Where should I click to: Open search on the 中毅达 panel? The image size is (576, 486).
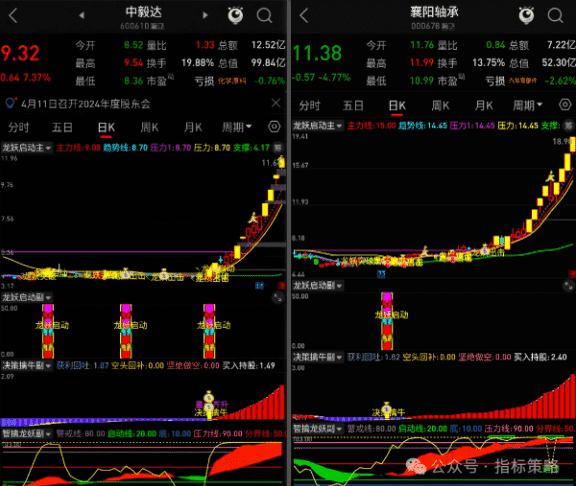tap(264, 15)
